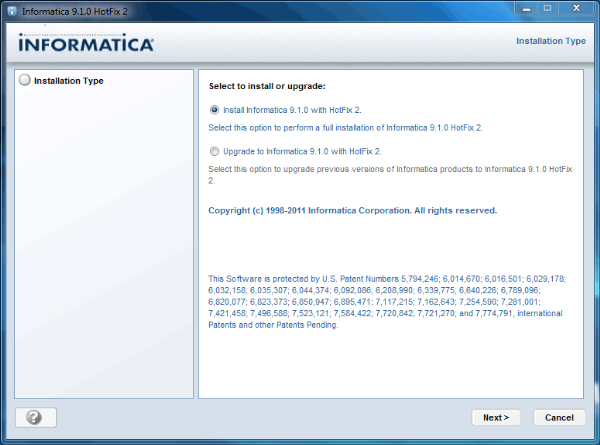Close the Informatica installer window

[576, 8]
